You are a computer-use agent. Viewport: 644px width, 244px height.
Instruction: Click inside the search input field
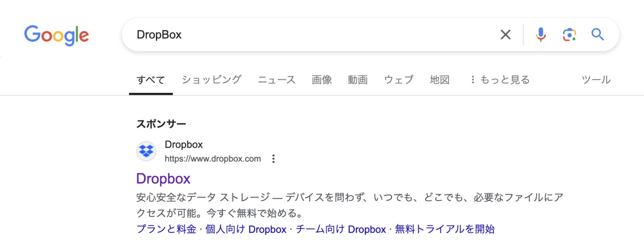(x=293, y=34)
